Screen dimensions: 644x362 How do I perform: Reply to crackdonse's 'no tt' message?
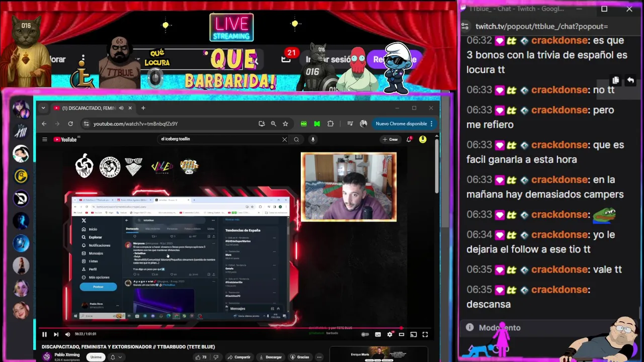tap(630, 80)
